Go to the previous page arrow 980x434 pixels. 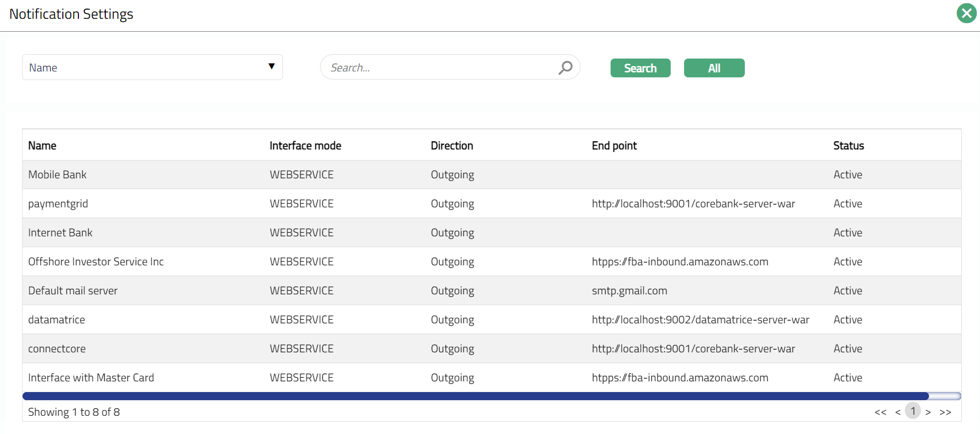[x=897, y=413]
